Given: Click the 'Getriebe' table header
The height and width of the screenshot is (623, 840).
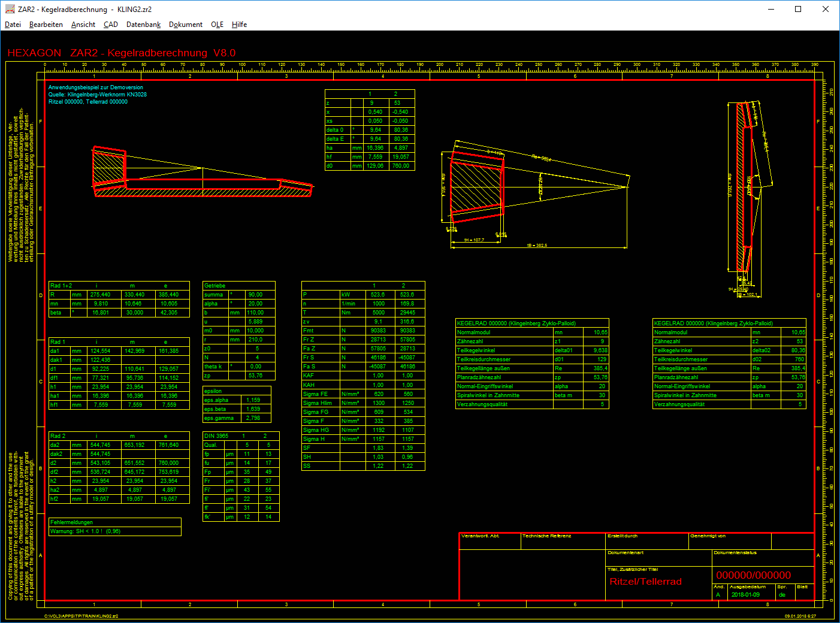Looking at the screenshot, I should [214, 286].
